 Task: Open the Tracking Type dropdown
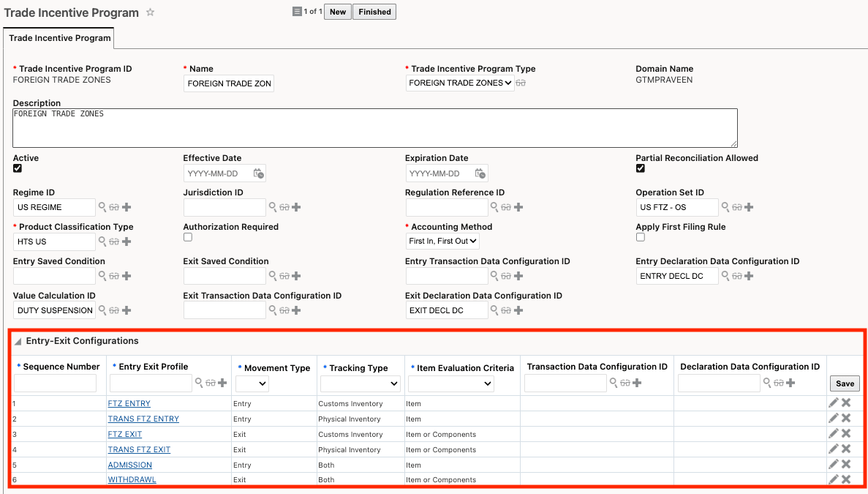pyautogui.click(x=360, y=383)
